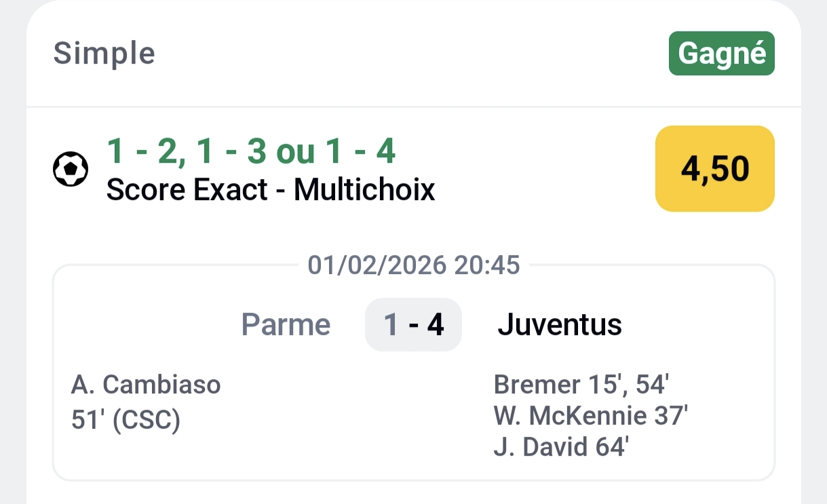
Task: Click the kickoff time 20:45
Action: [x=487, y=265]
